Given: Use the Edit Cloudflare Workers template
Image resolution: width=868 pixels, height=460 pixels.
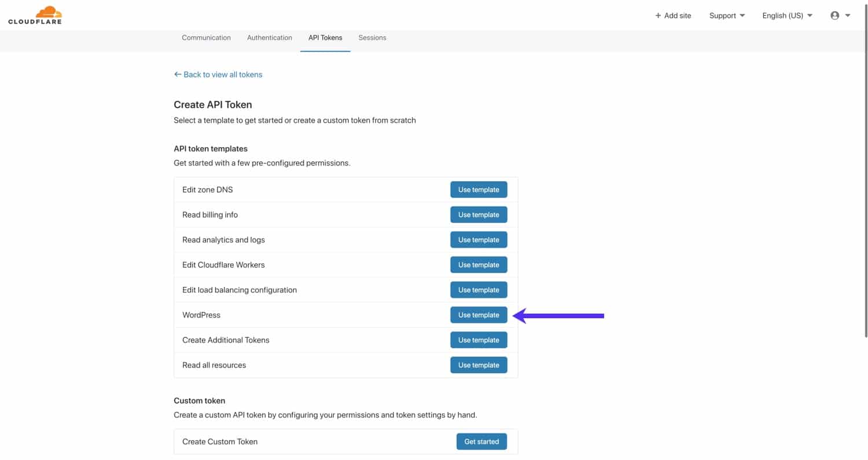Looking at the screenshot, I should pyautogui.click(x=479, y=264).
